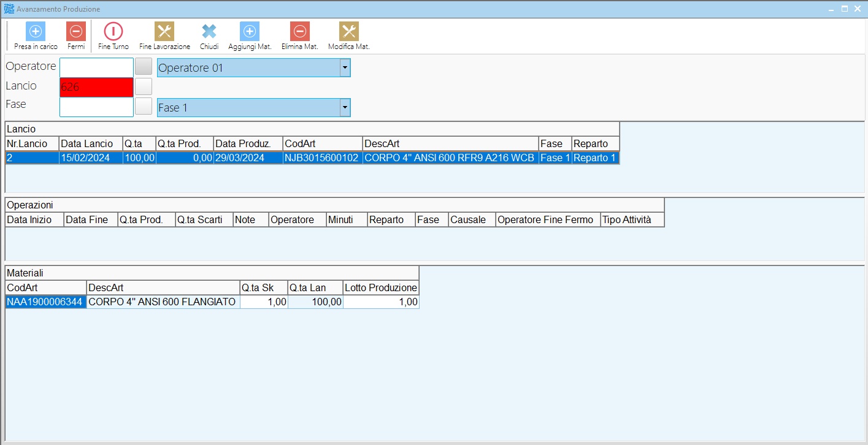
Task: Select the 1,00 cell under Lotto Produzione
Action: click(x=381, y=302)
